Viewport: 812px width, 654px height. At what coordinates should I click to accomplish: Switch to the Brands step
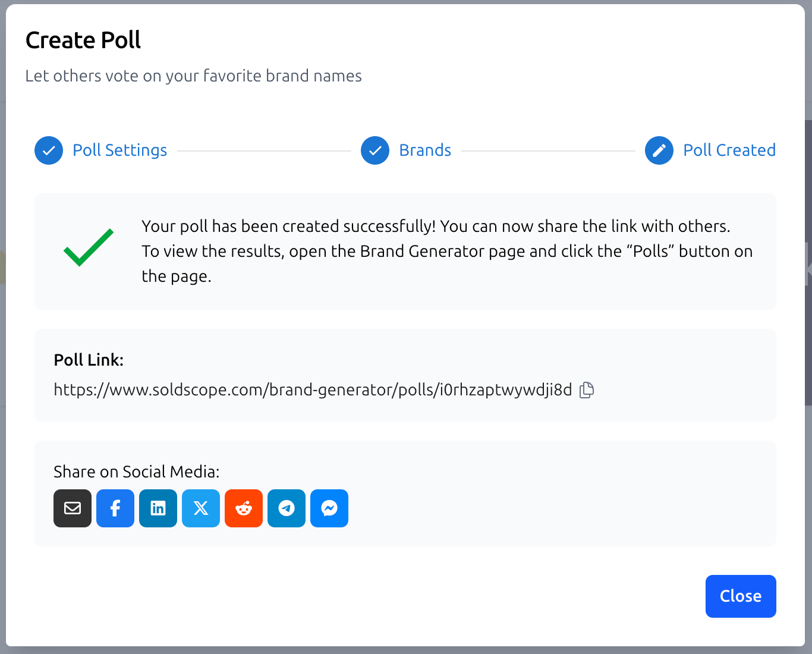[425, 150]
